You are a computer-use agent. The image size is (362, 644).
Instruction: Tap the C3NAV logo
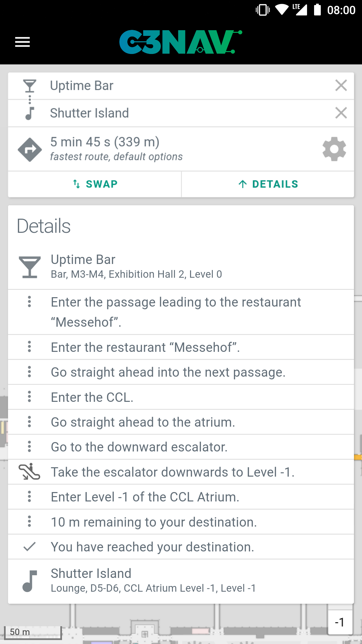180,42
